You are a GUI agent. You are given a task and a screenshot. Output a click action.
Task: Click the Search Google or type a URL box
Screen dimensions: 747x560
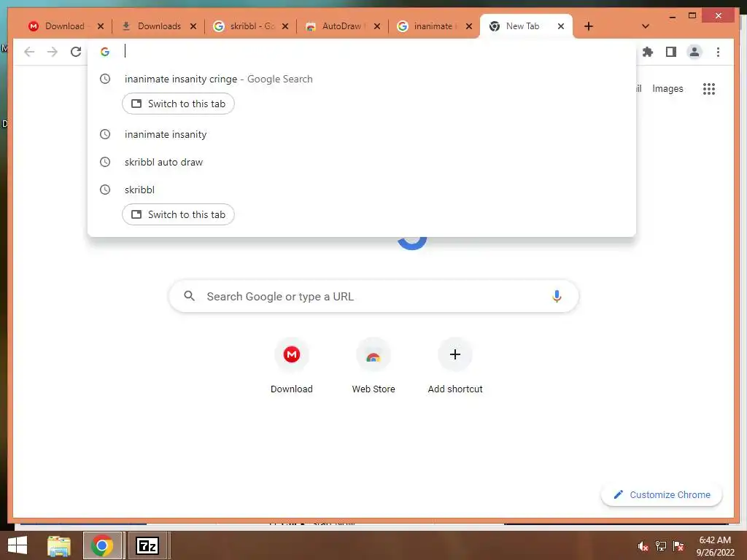[373, 296]
